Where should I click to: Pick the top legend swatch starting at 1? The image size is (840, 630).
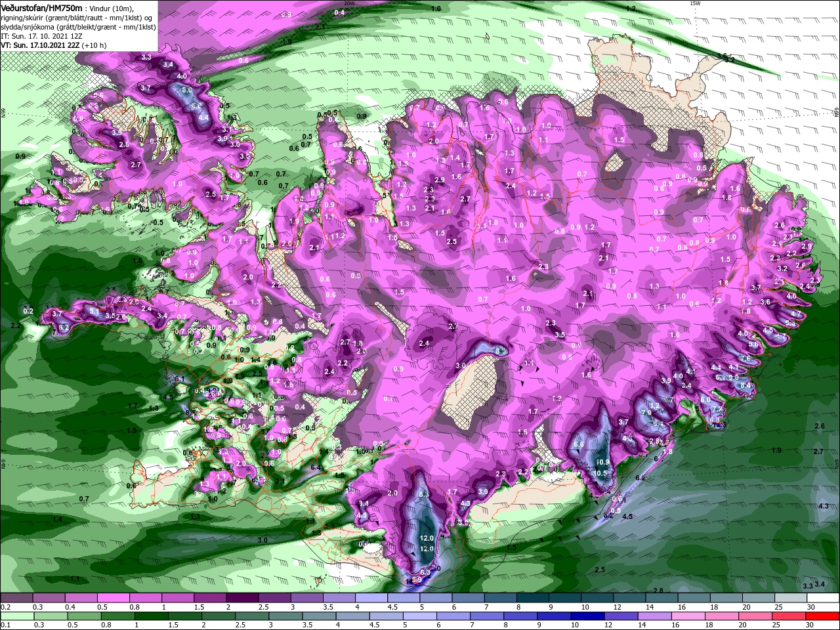[177, 598]
